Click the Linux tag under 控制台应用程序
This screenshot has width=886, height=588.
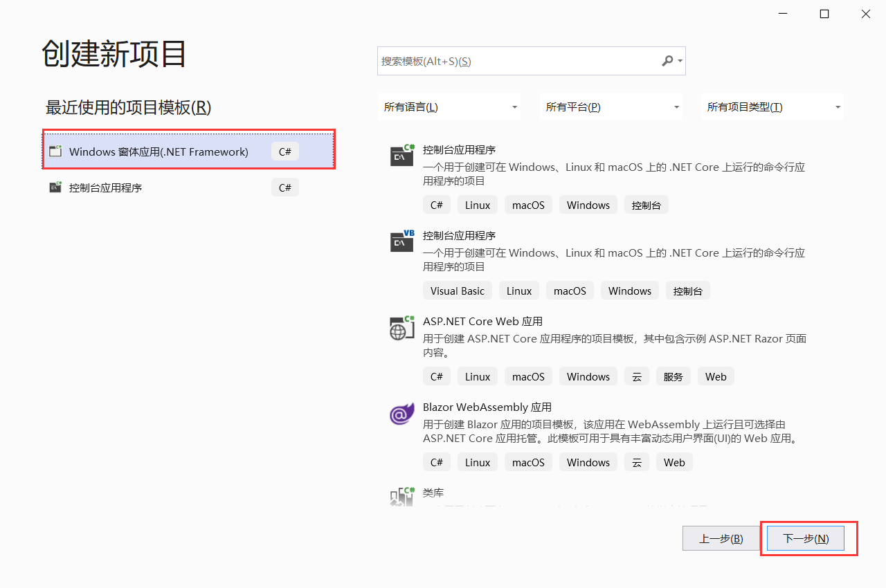pos(477,204)
